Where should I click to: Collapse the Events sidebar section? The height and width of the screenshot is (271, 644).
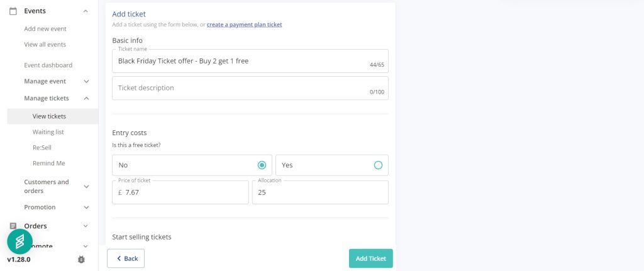pyautogui.click(x=86, y=11)
